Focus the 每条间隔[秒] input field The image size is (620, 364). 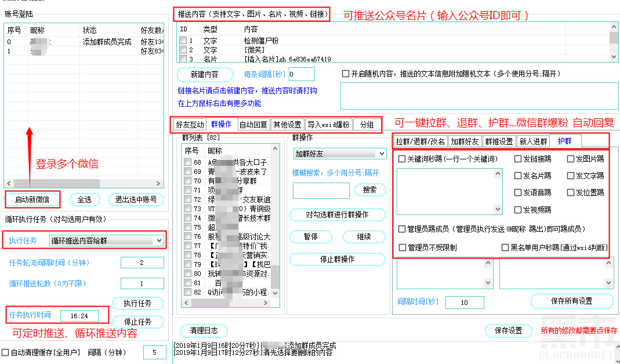point(302,74)
